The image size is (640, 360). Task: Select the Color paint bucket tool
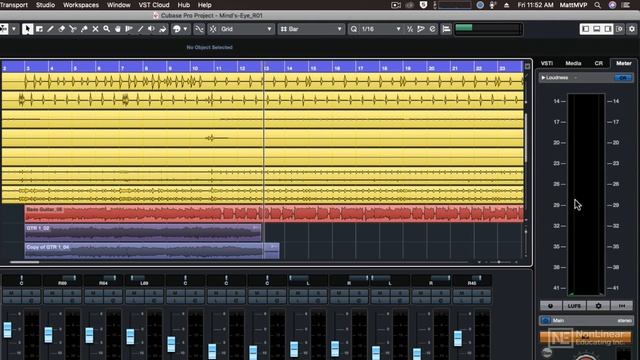coord(162,29)
